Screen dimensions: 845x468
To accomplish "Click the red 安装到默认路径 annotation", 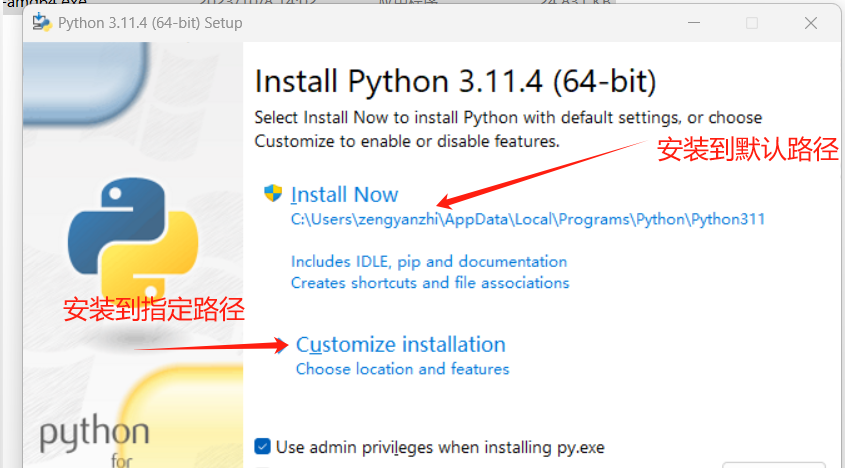I will (747, 150).
